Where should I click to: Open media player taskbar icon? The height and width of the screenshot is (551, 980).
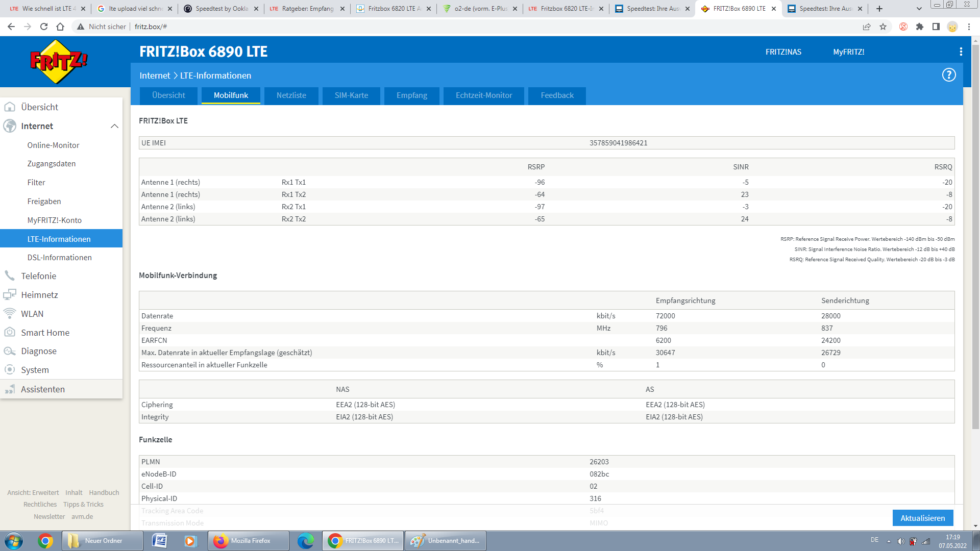point(190,541)
